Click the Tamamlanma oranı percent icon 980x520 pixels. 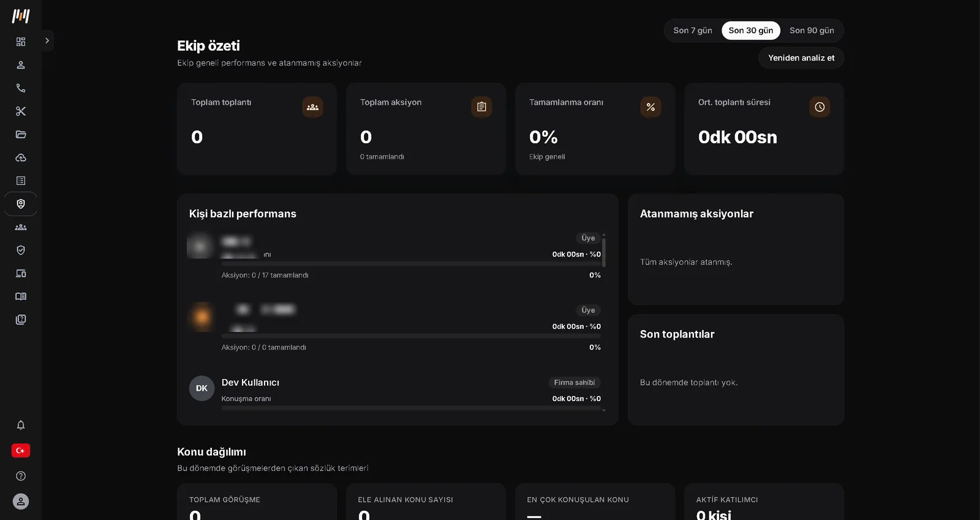point(650,107)
